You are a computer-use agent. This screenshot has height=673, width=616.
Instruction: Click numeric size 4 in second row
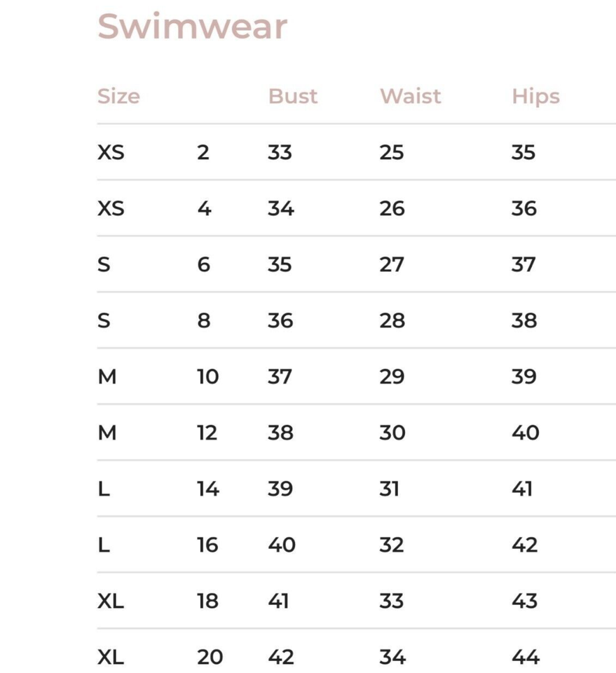(x=204, y=209)
